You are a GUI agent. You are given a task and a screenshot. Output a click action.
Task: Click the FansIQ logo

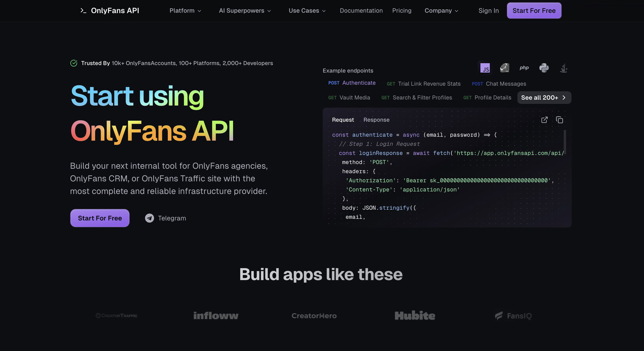coord(513,316)
